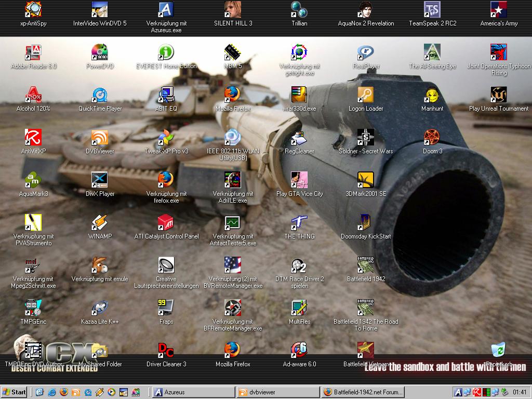Screen dimensions: 532x399
Task: Click the 01:41 clock in the system tray
Action: pos(520,392)
